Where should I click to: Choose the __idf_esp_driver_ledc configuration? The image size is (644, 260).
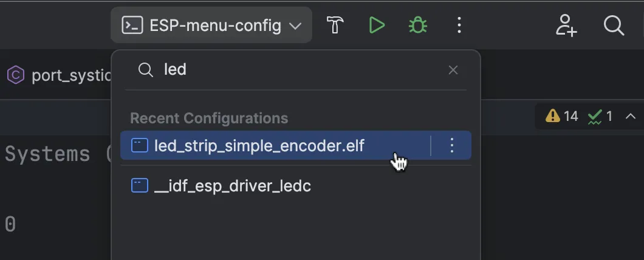233,185
